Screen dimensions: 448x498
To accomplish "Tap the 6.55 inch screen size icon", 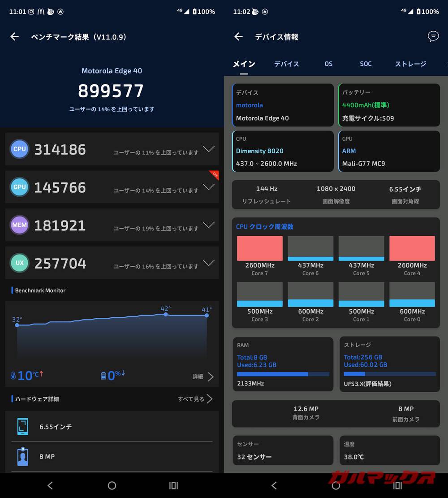I will 23,427.
